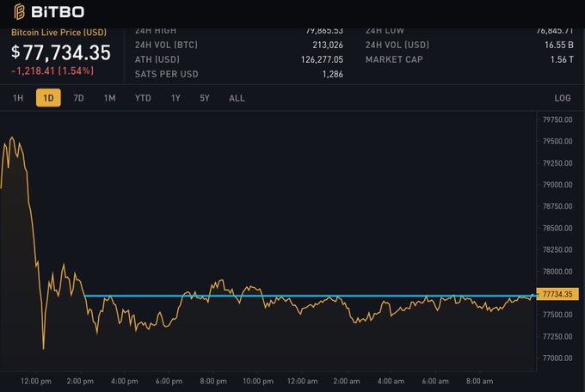Click the 213,026 volume value

pos(328,45)
